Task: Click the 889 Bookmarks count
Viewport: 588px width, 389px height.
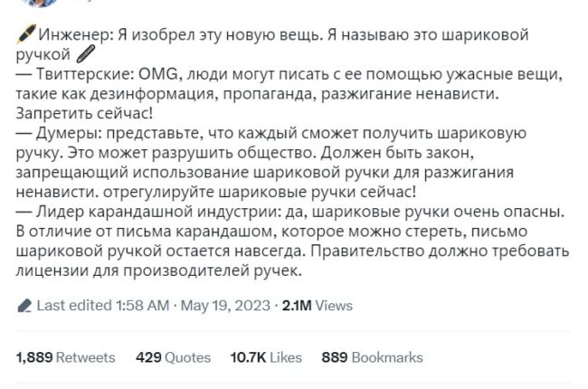Action: (x=372, y=357)
